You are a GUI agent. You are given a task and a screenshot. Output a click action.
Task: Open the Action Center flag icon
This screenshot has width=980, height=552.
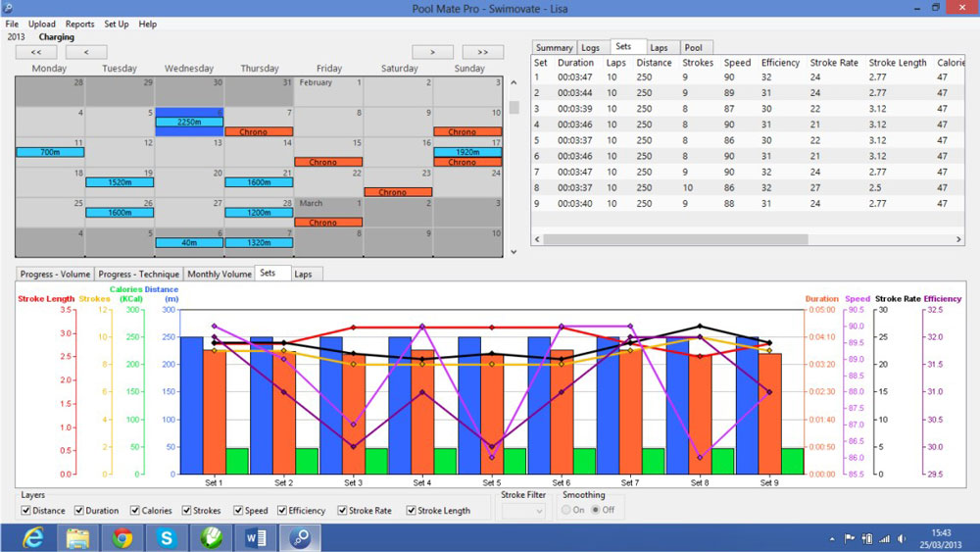click(850, 538)
